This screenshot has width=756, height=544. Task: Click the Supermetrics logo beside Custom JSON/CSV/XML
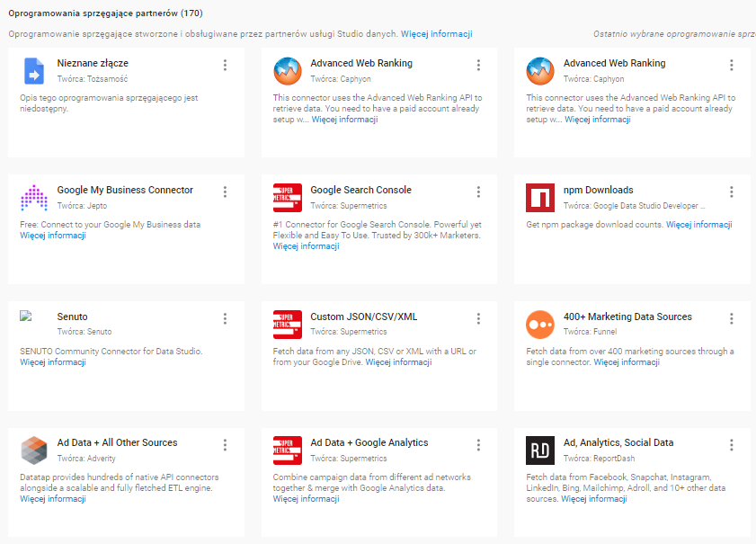(x=288, y=324)
